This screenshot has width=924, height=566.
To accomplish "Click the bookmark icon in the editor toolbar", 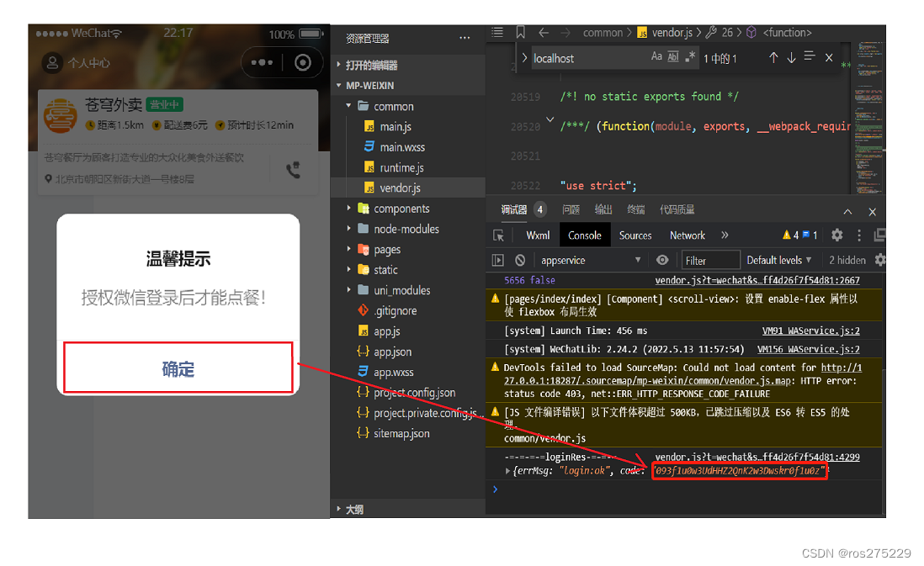I will point(520,32).
